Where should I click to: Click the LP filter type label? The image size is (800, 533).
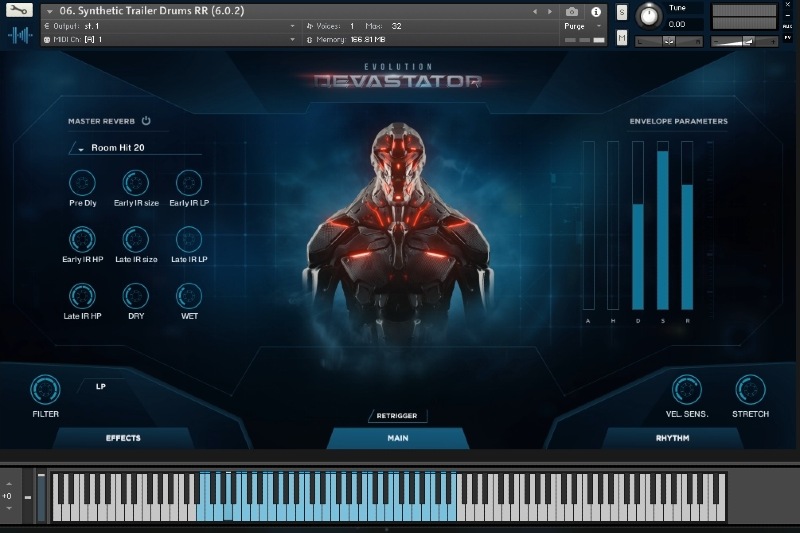tap(100, 386)
